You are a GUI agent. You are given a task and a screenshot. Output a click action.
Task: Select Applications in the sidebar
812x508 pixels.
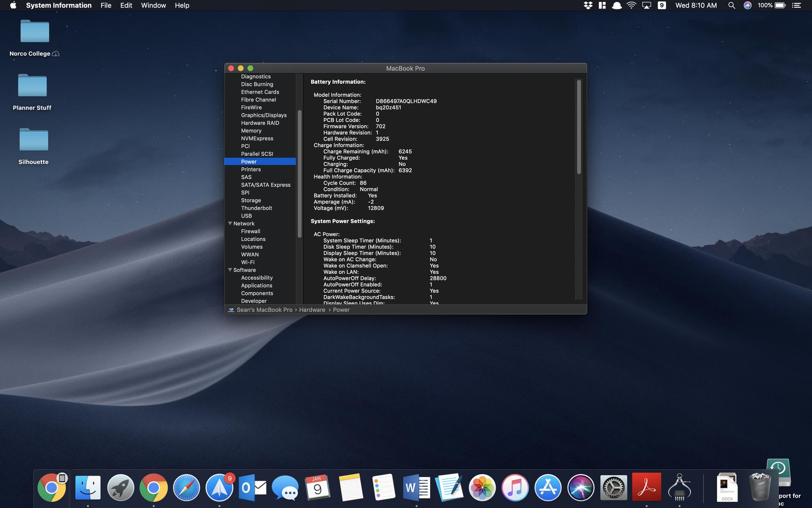coord(257,286)
